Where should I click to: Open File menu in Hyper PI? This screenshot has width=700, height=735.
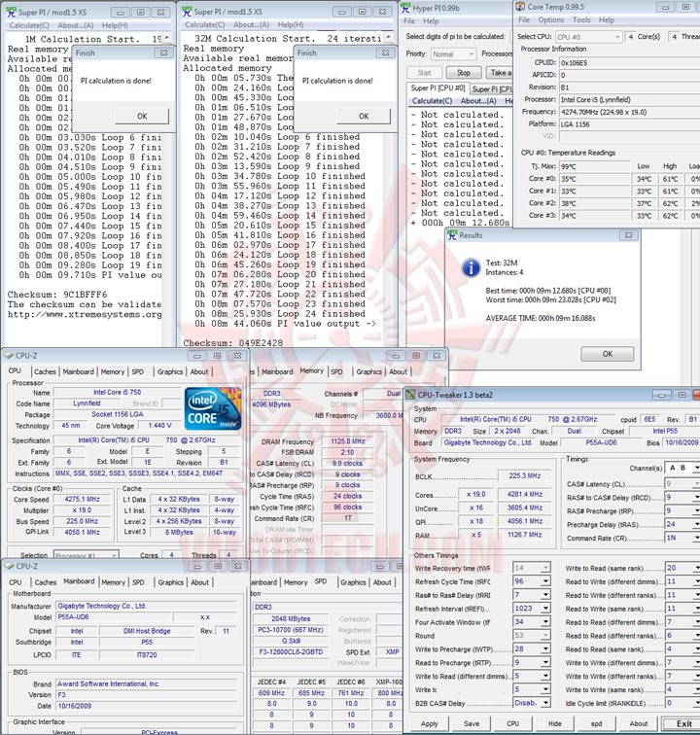tap(409, 21)
